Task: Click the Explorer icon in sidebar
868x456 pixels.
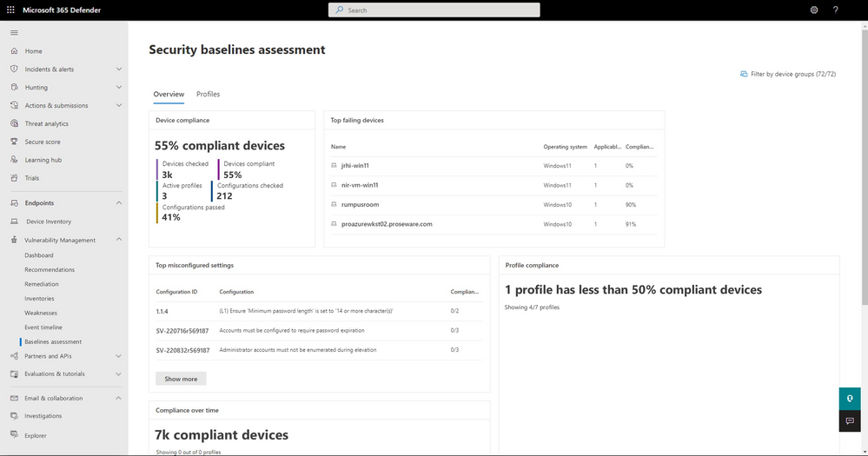Action: [15, 435]
